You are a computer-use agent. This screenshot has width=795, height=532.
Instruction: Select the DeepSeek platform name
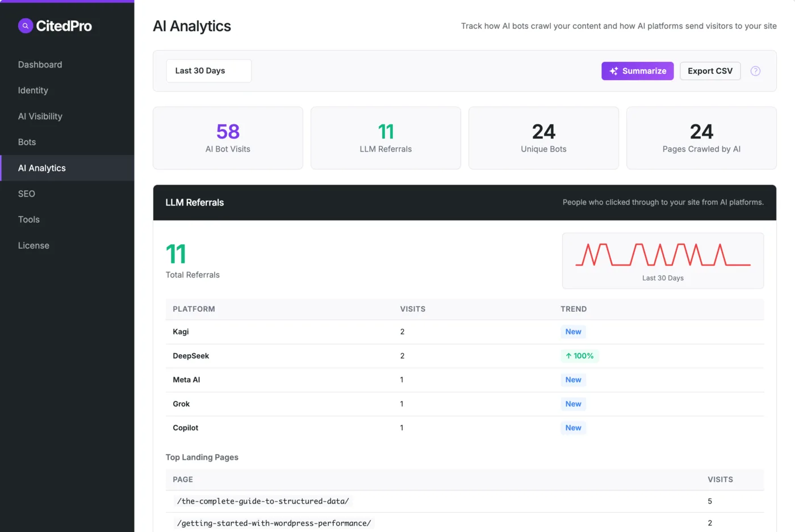pyautogui.click(x=191, y=356)
